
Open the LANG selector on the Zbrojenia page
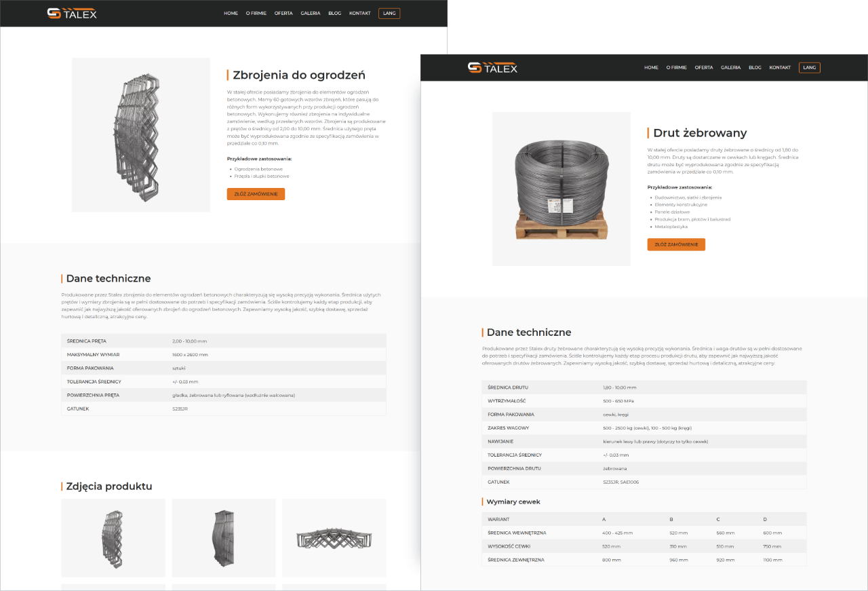(389, 13)
